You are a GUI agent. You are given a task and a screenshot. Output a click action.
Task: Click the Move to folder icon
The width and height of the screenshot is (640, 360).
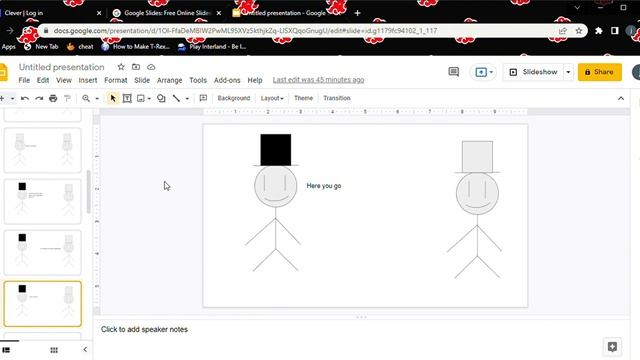click(136, 67)
